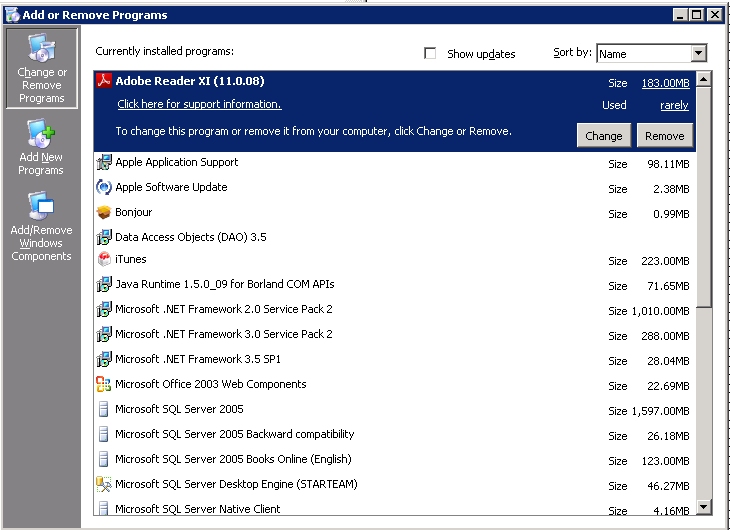Select the Microsoft Office 2003 Web Components icon
730x530 pixels.
103,384
